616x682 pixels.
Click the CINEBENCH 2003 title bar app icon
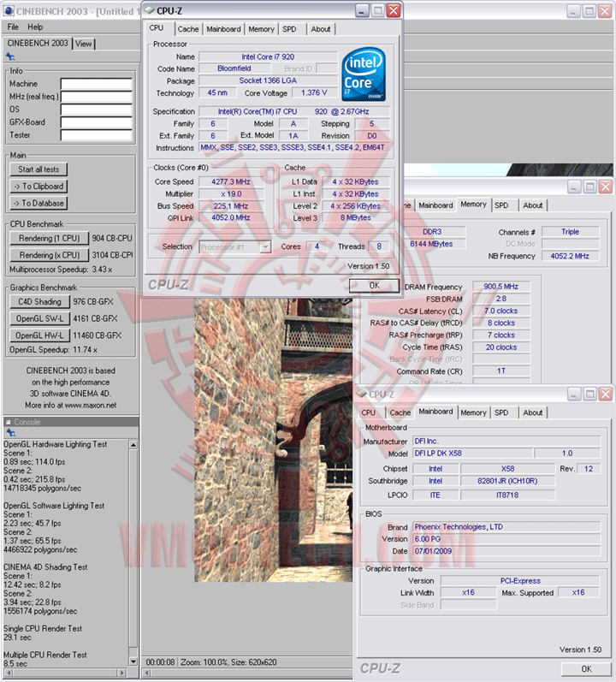tap(9, 11)
